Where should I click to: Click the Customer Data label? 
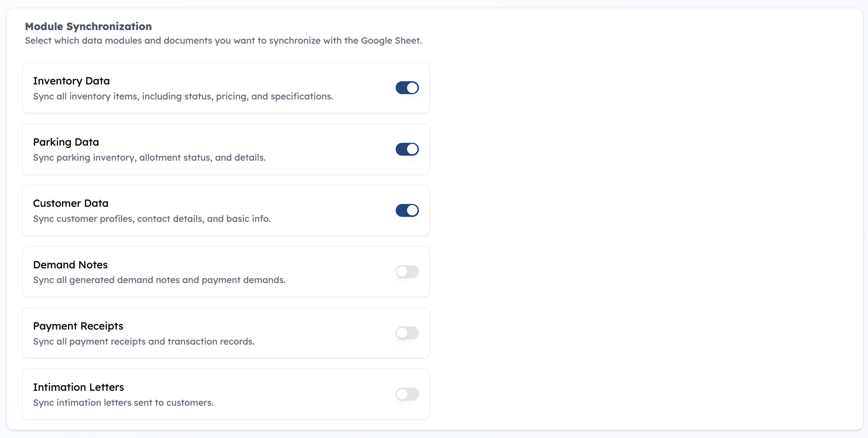[71, 203]
